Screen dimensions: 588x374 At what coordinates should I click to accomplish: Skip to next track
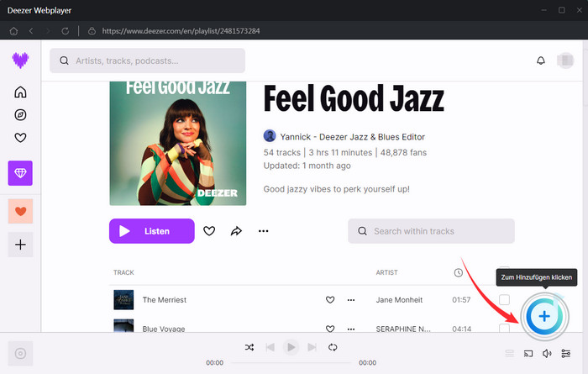point(312,347)
